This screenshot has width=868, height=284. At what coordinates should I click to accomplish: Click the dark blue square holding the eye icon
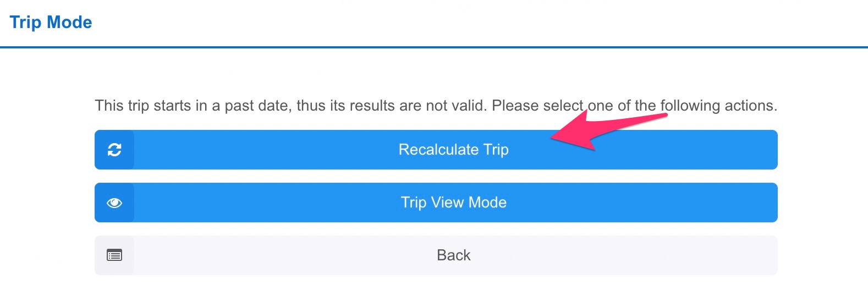coord(114,203)
